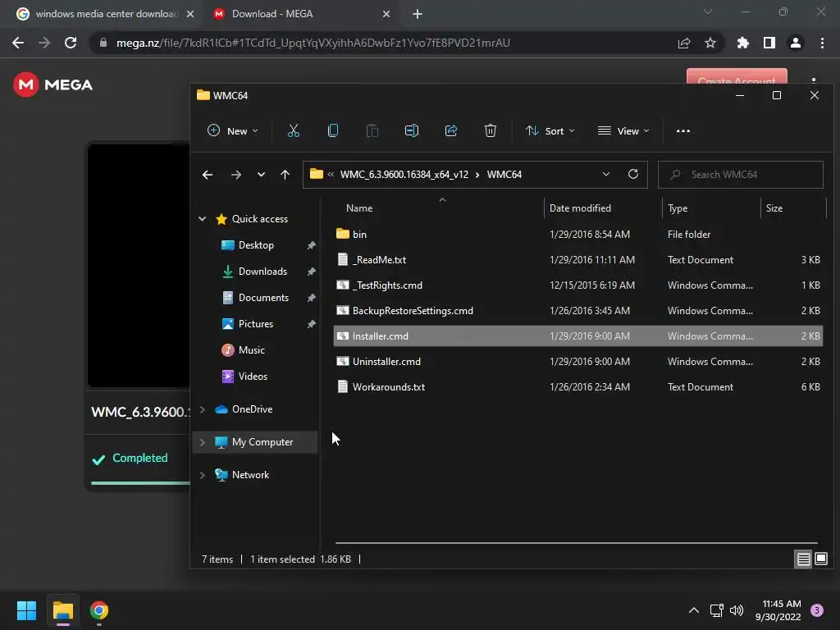The image size is (840, 630).
Task: Open Chrome from taskbar
Action: coord(99,610)
